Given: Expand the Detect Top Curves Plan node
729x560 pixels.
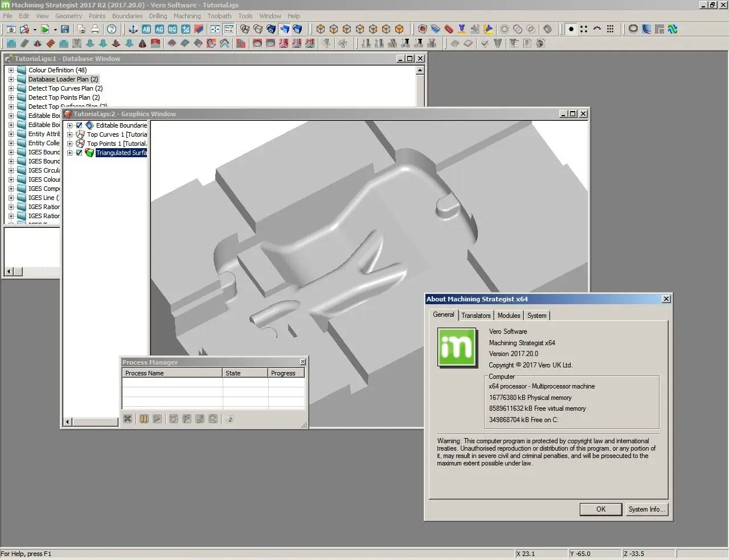Looking at the screenshot, I should click(11, 88).
